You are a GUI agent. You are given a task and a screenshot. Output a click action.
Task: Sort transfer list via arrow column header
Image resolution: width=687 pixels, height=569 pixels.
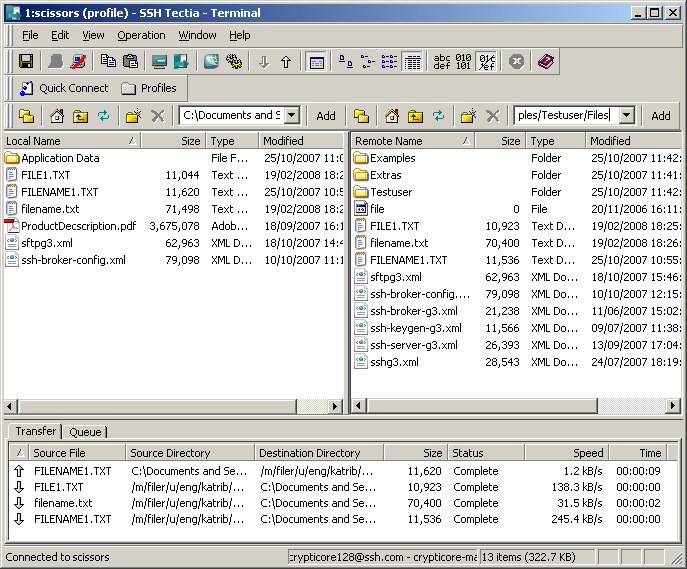pyautogui.click(x=19, y=453)
